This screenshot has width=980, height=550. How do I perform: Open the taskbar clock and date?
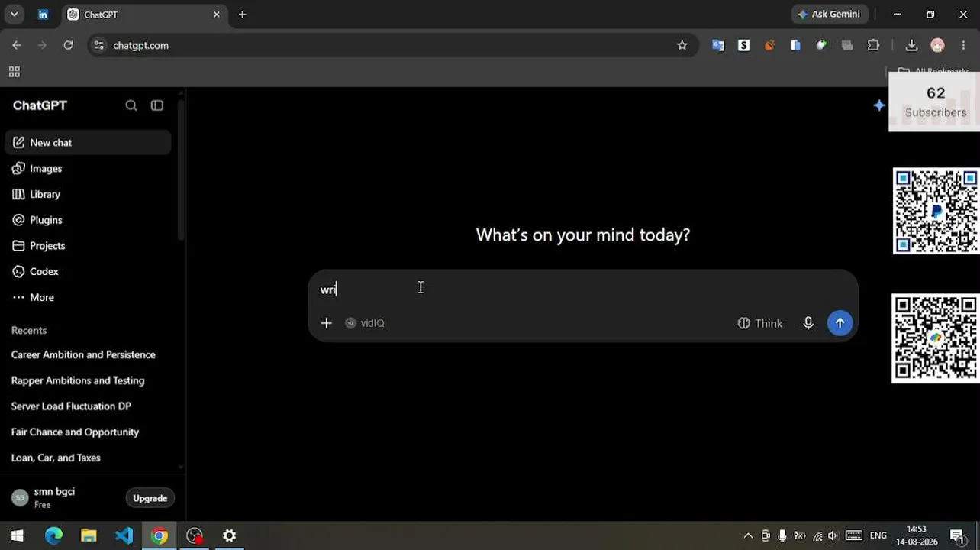916,535
